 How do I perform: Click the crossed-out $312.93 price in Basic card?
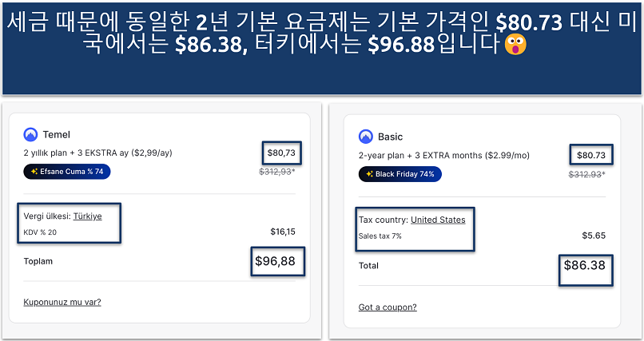coord(586,173)
